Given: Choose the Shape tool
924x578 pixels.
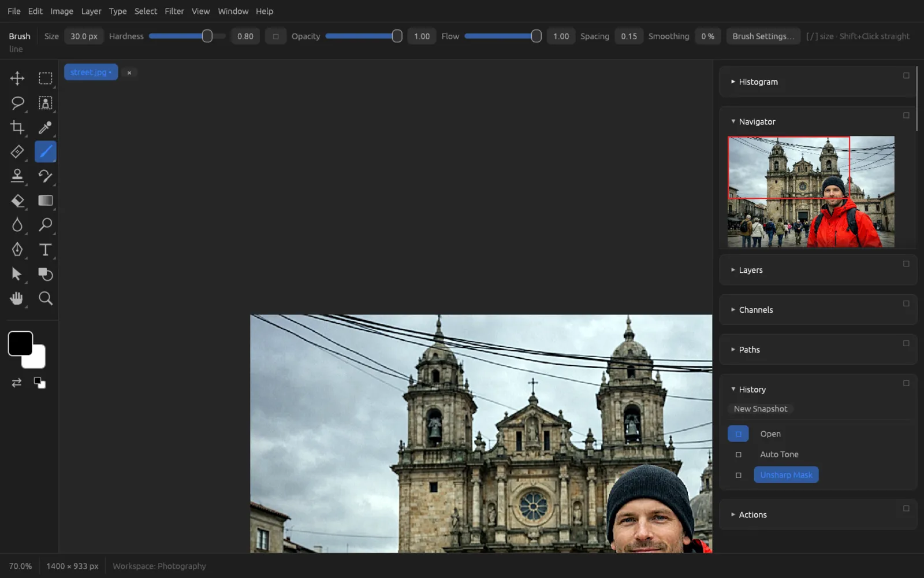Looking at the screenshot, I should click(x=45, y=274).
